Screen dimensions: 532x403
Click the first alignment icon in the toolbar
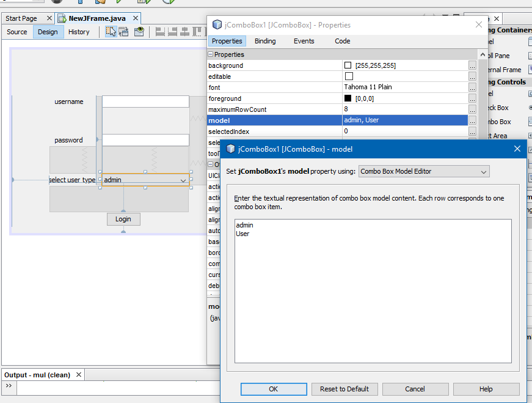pos(160,31)
